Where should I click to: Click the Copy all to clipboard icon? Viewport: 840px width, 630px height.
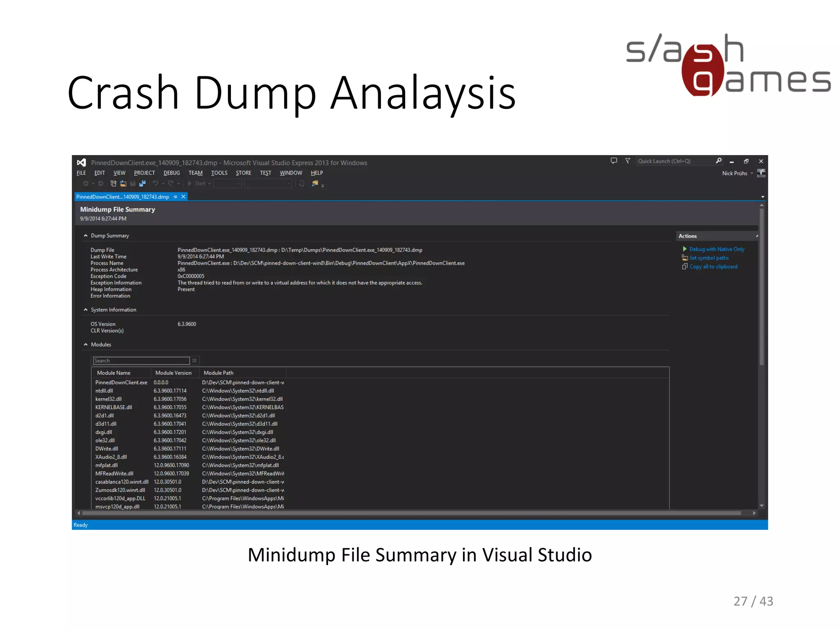click(x=685, y=267)
